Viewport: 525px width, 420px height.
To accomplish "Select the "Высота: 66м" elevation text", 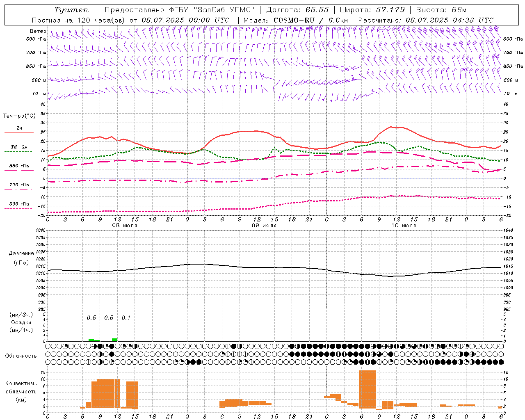I will (441, 10).
